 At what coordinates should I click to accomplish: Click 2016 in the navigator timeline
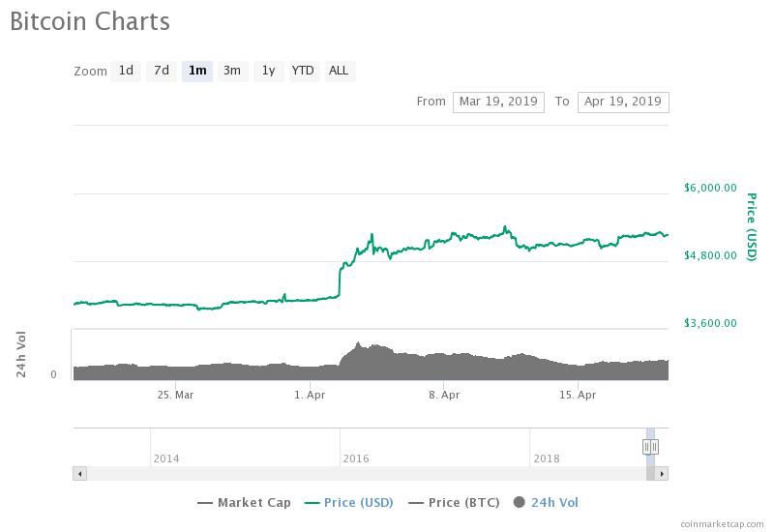[355, 458]
